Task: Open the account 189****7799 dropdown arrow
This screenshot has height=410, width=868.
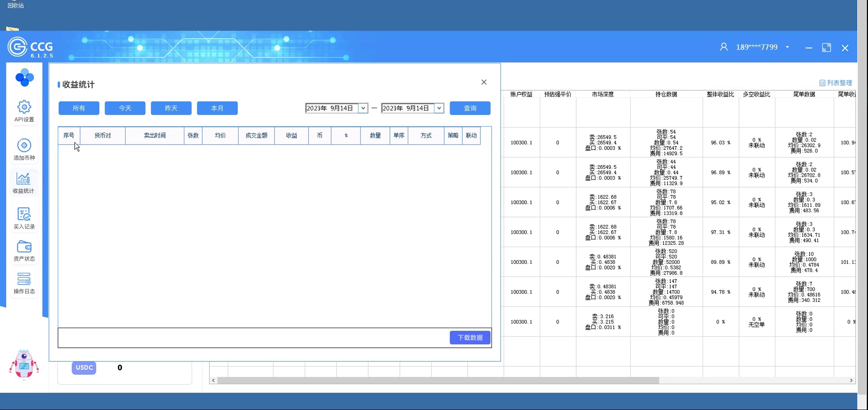Action: click(x=788, y=47)
